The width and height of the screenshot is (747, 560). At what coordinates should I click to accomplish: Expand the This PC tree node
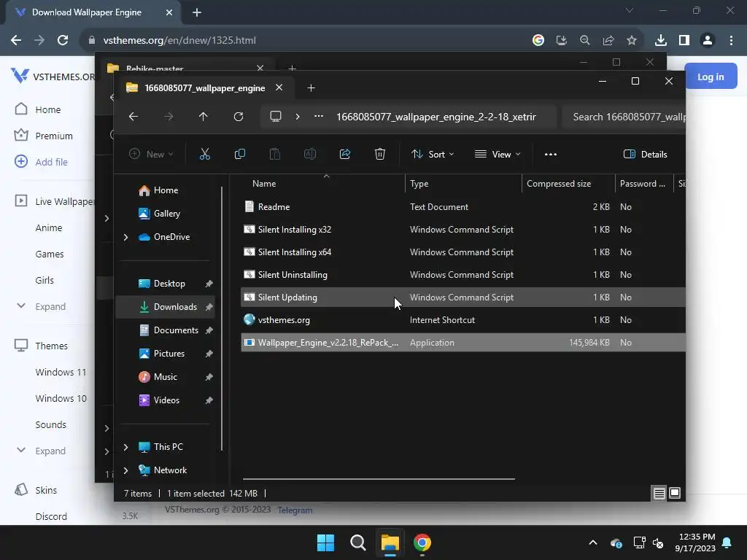[x=125, y=447]
